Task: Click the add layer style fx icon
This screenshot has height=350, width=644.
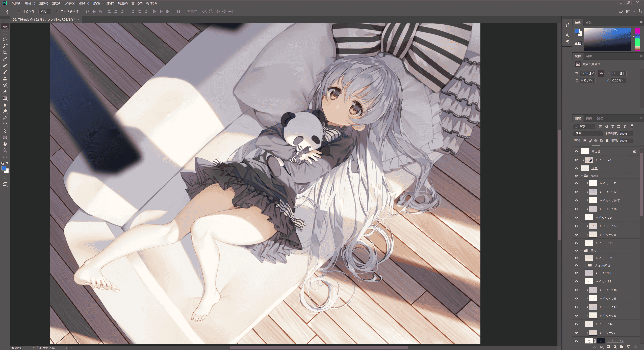Action: (x=602, y=347)
